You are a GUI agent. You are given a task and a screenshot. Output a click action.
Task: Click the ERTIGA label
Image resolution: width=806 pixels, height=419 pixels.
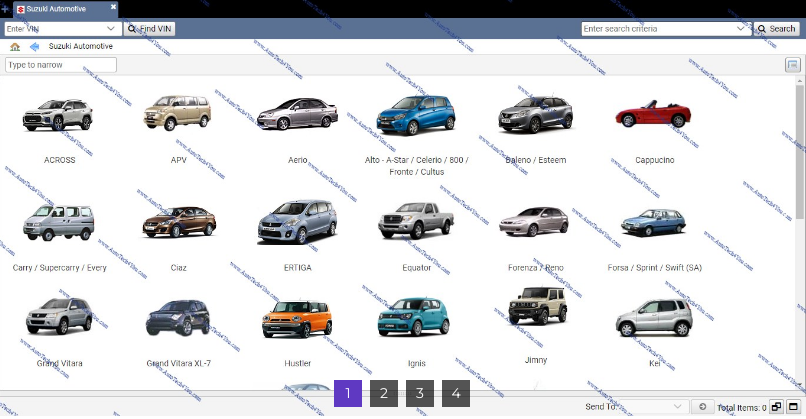[x=298, y=267]
